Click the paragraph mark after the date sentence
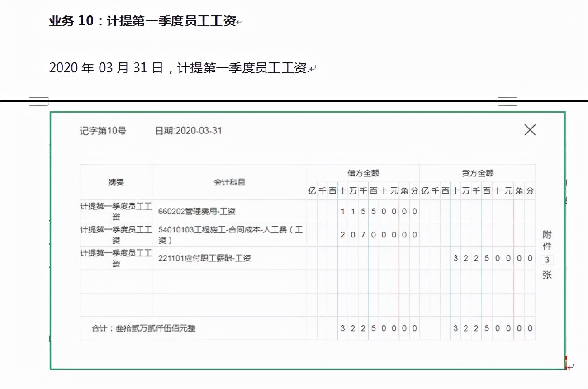 click(x=313, y=68)
